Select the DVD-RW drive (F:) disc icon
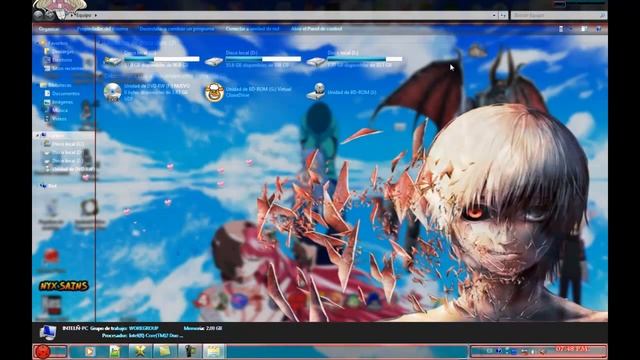Image resolution: width=640 pixels, height=360 pixels. pos(113,91)
